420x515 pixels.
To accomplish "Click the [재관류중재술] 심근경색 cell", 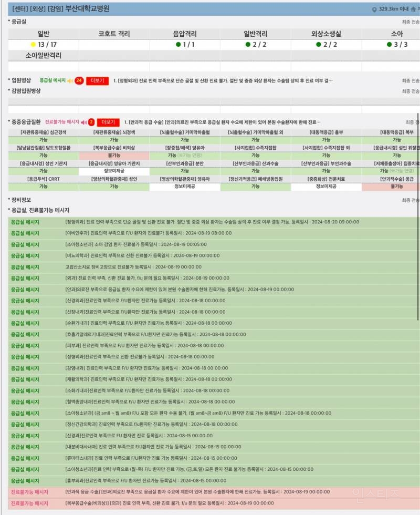I will point(44,132).
